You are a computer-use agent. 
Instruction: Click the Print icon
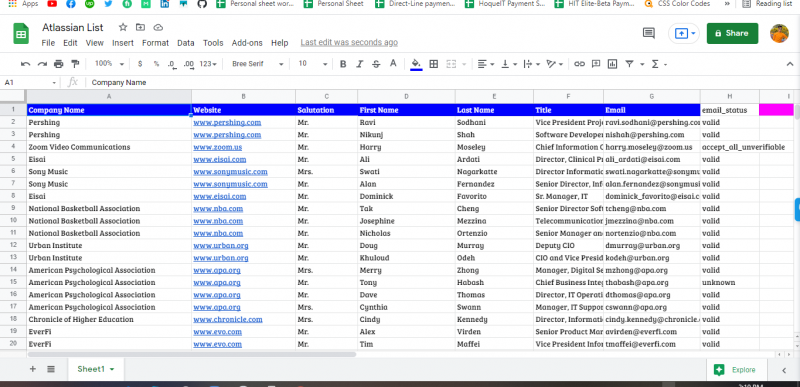tap(59, 64)
